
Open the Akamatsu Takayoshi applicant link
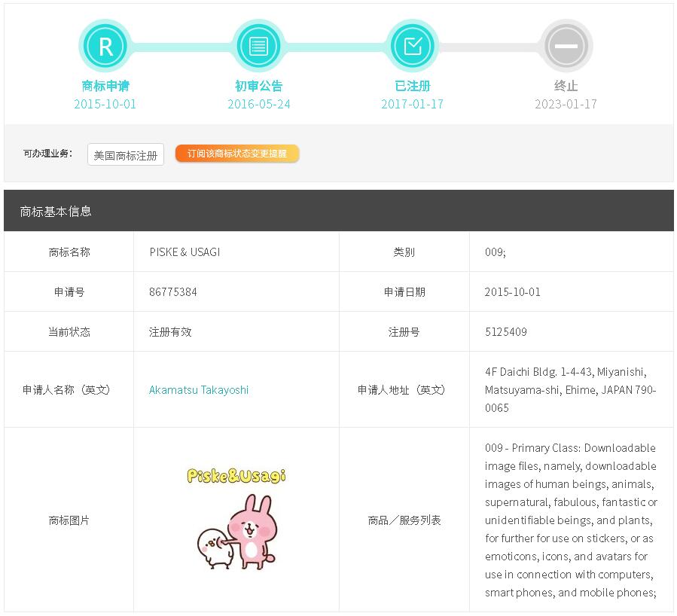tap(199, 390)
